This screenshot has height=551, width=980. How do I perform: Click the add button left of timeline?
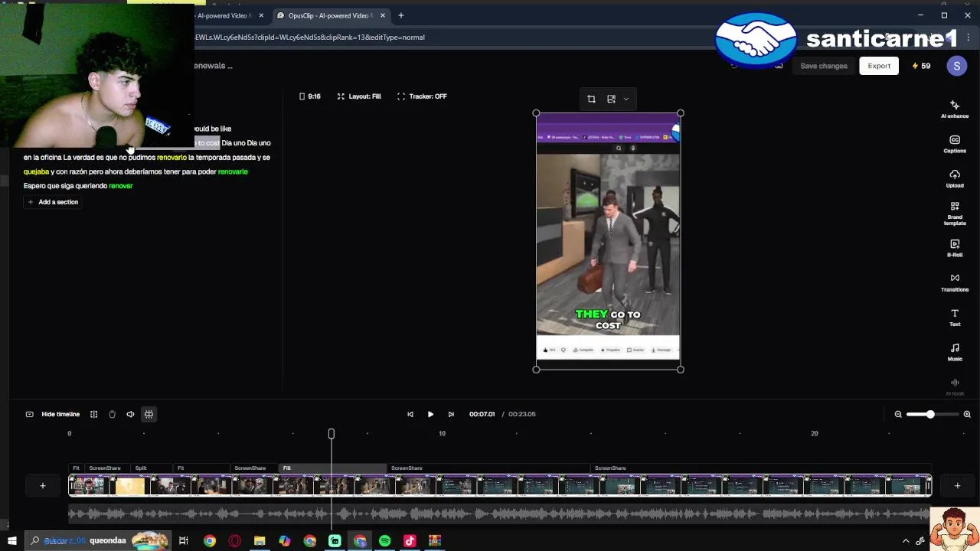[43, 485]
